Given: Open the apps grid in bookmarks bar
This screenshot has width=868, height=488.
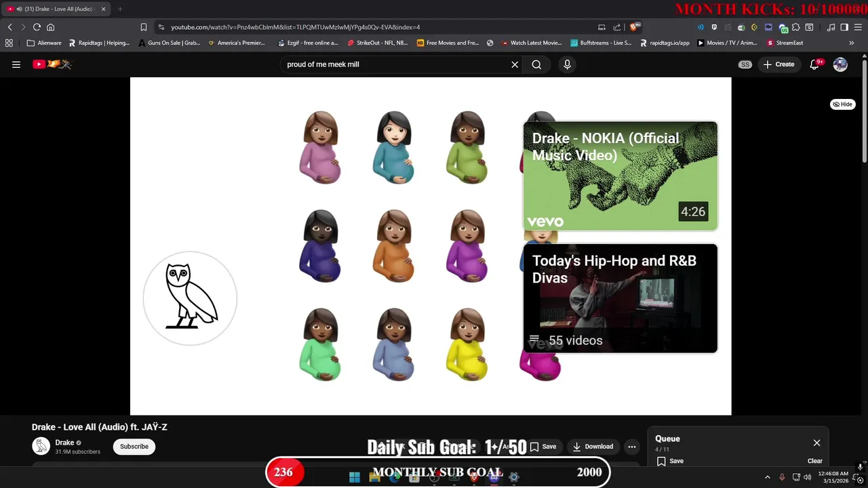Looking at the screenshot, I should pyautogui.click(x=9, y=43).
